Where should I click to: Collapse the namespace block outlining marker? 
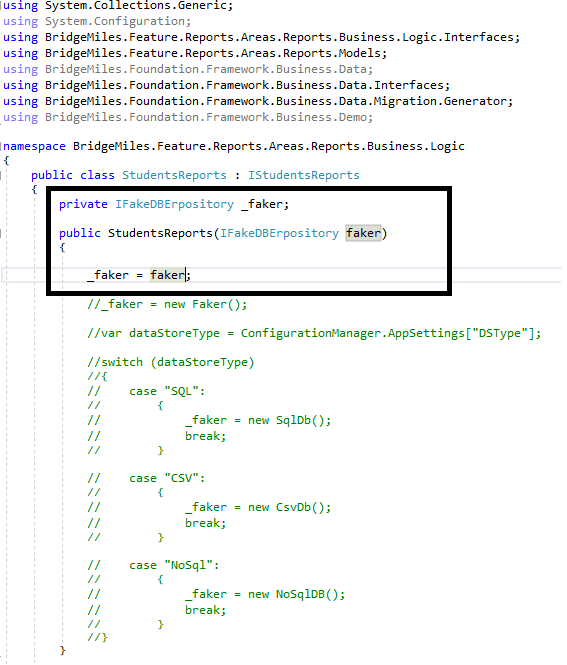pyautogui.click(x=1, y=146)
